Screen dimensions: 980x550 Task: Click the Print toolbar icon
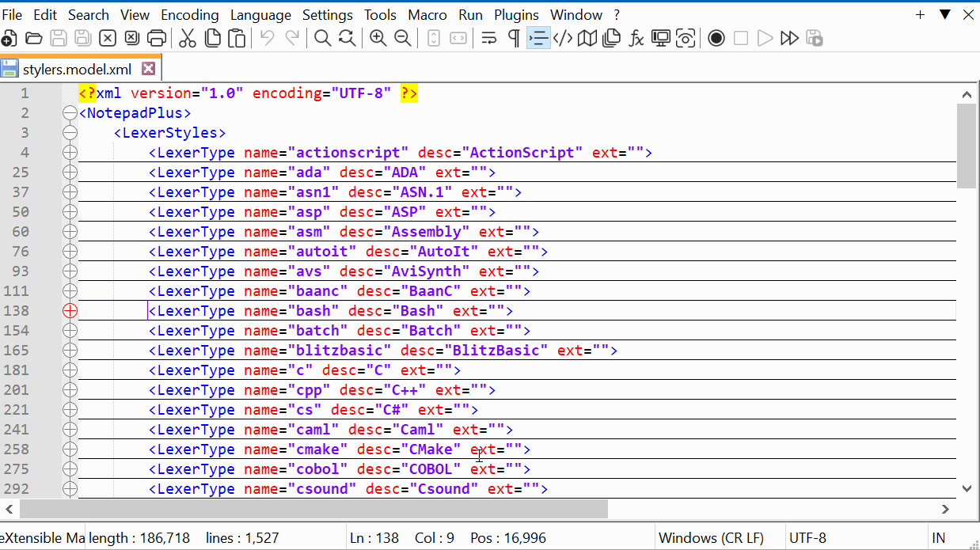pyautogui.click(x=157, y=37)
